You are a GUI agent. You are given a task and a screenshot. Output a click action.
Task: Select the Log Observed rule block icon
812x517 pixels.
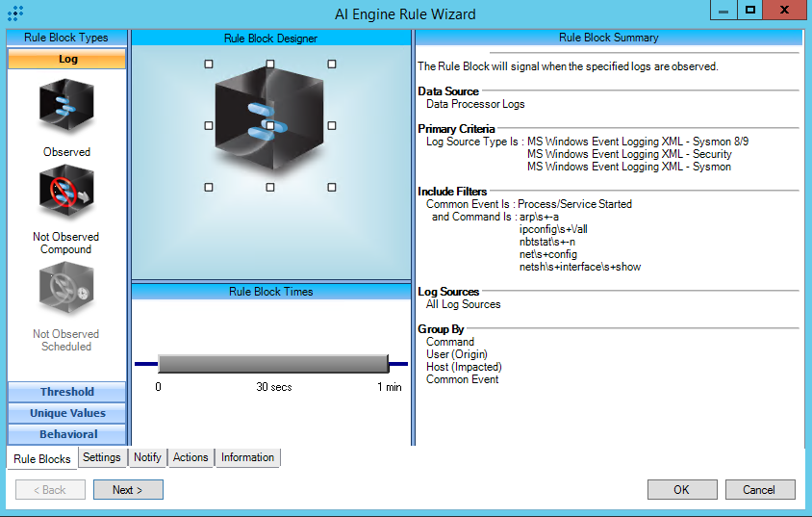coord(66,106)
